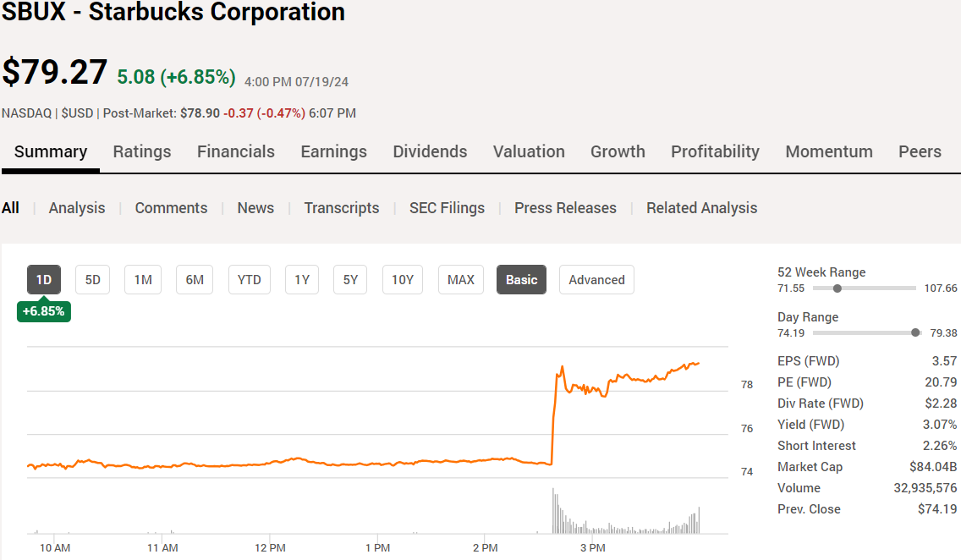
Task: Select YTD chart range
Action: [x=249, y=279]
